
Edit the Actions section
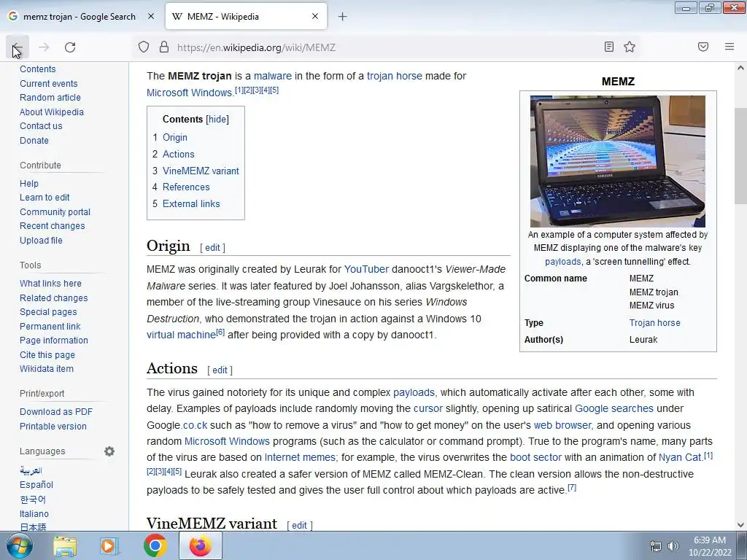pyautogui.click(x=220, y=370)
